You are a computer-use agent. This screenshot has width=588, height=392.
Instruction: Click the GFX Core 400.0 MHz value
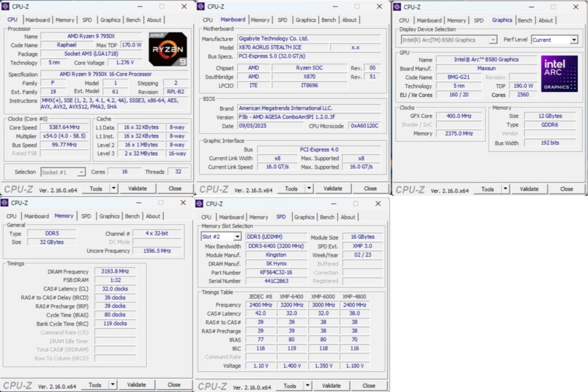(x=459, y=116)
